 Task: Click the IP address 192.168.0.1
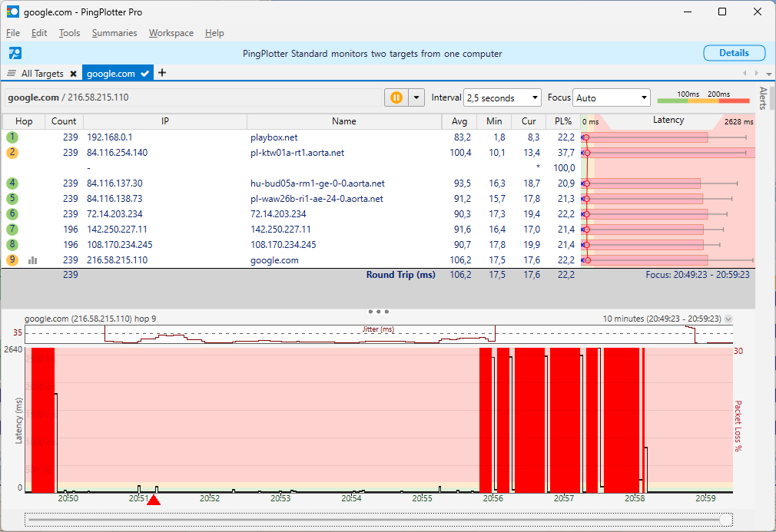coord(109,137)
